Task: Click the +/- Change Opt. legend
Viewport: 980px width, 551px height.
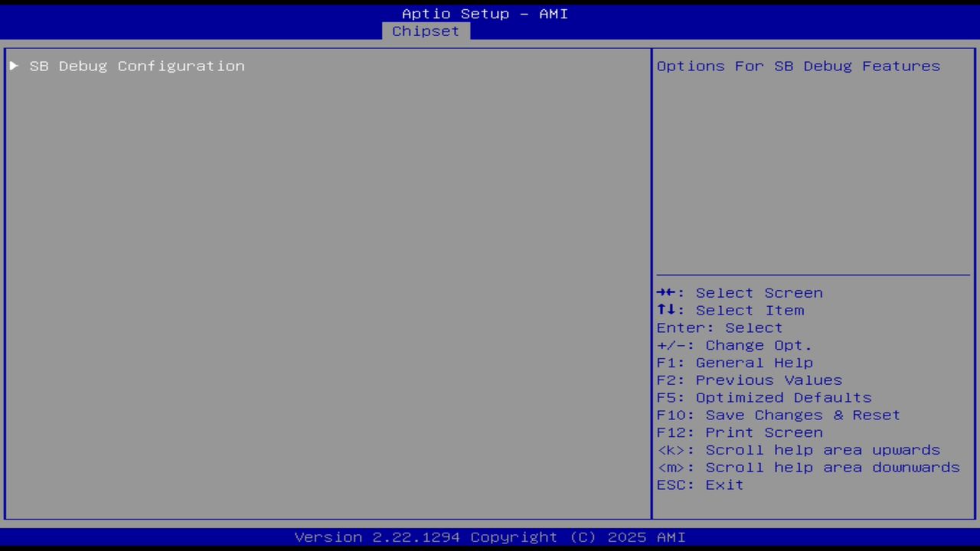Action: [733, 345]
